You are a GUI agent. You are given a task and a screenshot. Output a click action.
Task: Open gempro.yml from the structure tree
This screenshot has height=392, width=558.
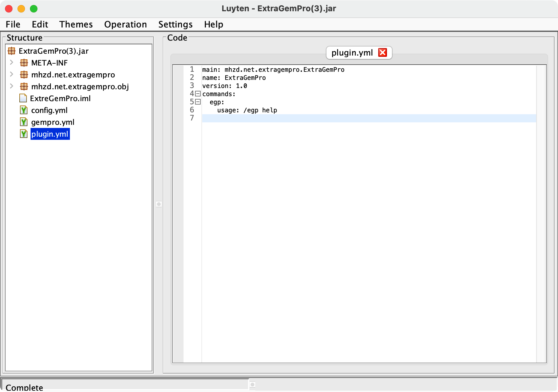point(53,122)
